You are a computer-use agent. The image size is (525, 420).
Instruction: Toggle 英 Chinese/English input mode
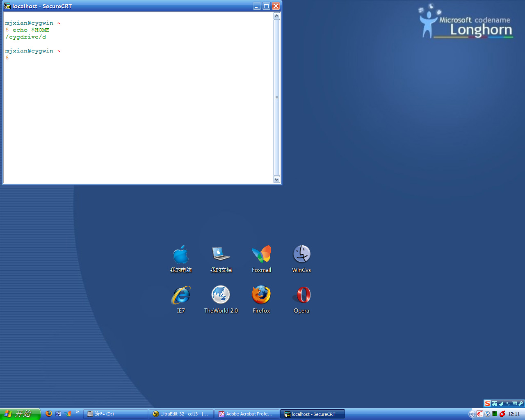[495, 404]
